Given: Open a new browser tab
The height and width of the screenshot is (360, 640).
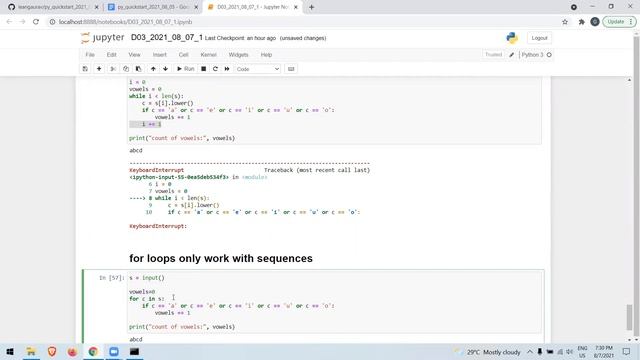Looking at the screenshot, I should 311,7.
